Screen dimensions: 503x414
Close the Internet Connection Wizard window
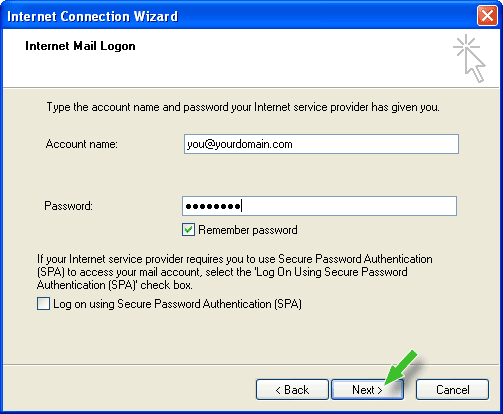coord(487,16)
